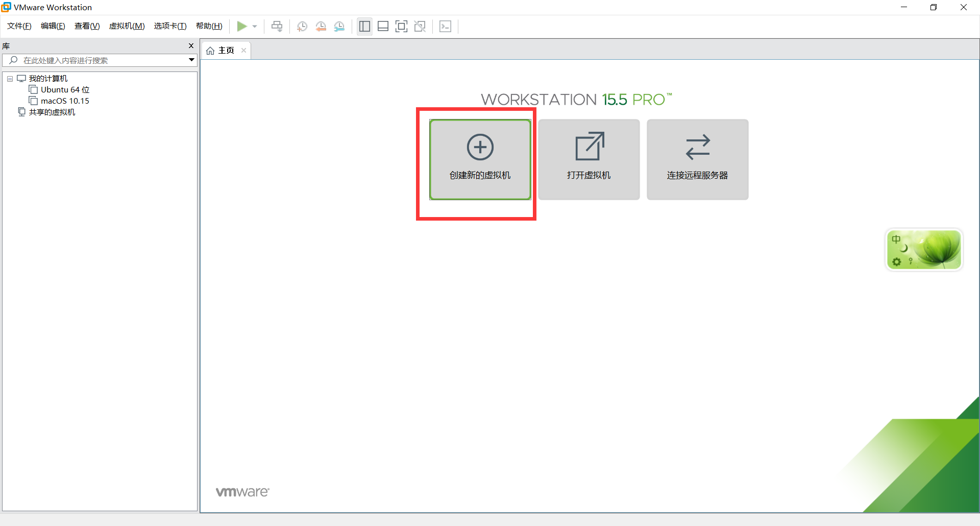Select the Ubuntu 64 位 virtual machine
Image resolution: width=980 pixels, height=526 pixels.
coord(65,90)
